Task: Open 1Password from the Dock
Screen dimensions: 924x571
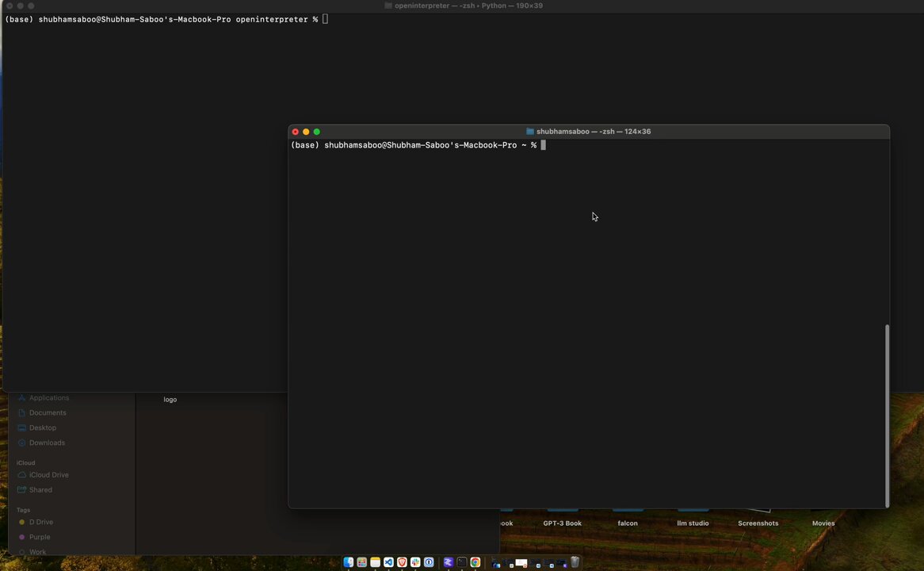Action: (429, 562)
